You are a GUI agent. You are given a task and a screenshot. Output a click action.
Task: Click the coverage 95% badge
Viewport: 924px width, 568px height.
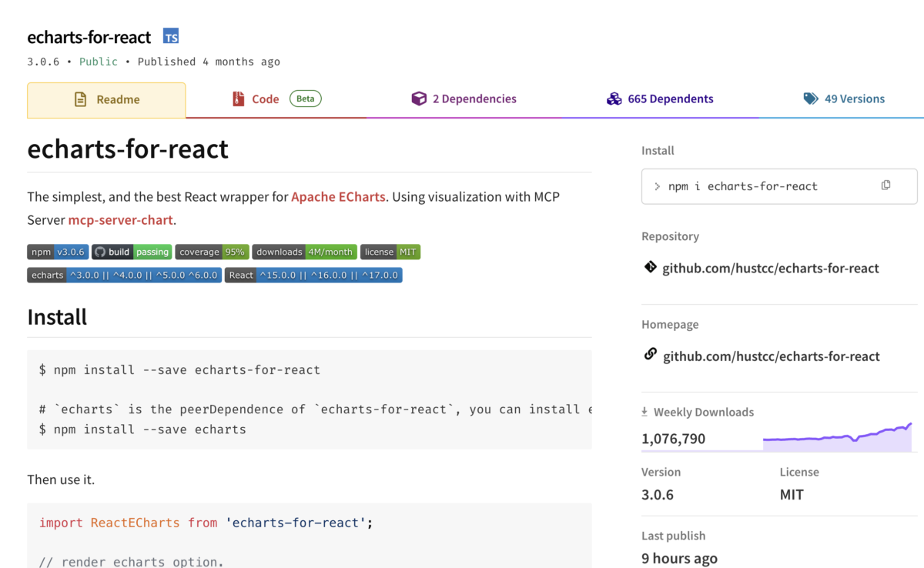pos(212,252)
